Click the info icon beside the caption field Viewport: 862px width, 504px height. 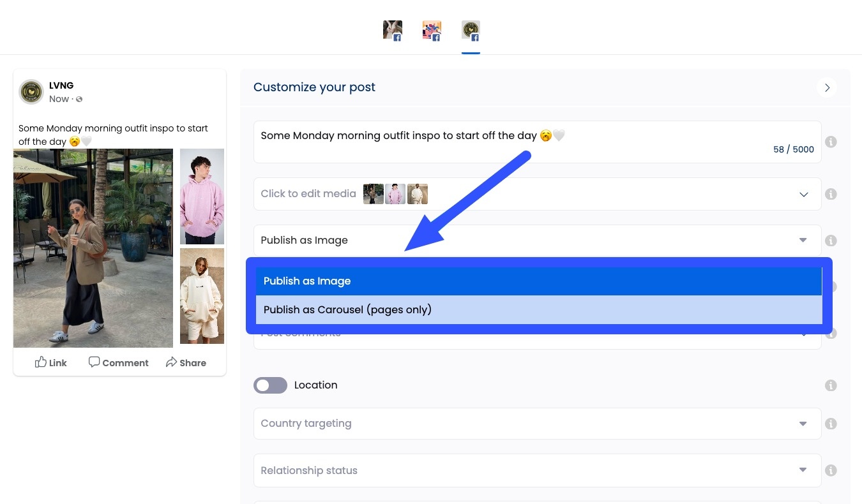pyautogui.click(x=831, y=142)
